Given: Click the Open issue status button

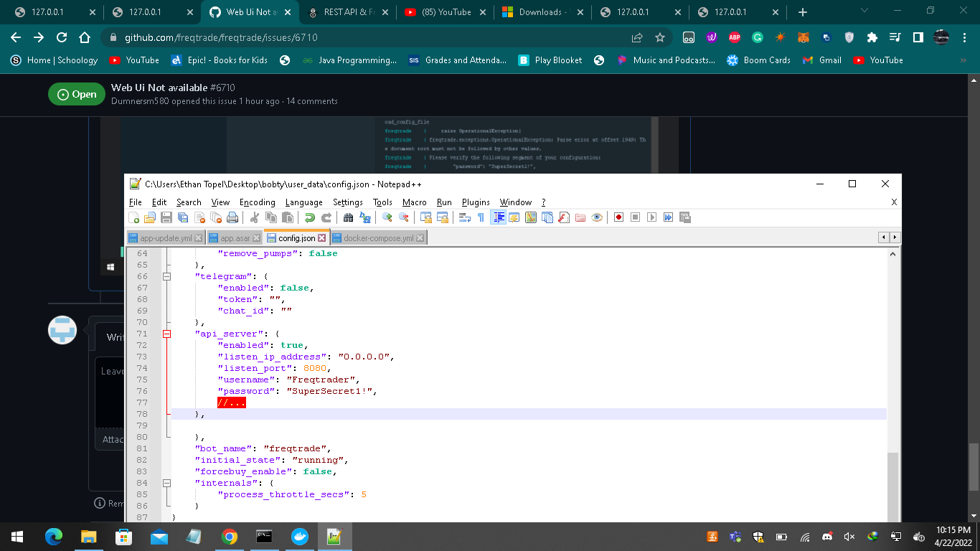Looking at the screenshot, I should click(x=76, y=93).
